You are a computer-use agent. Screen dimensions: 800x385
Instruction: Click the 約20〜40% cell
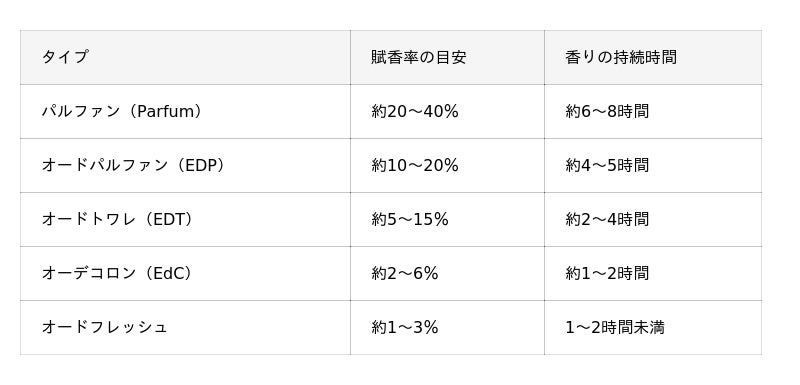[447, 112]
